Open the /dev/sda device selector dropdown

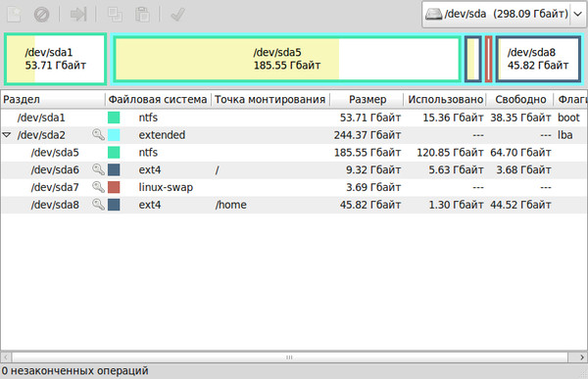click(x=503, y=15)
